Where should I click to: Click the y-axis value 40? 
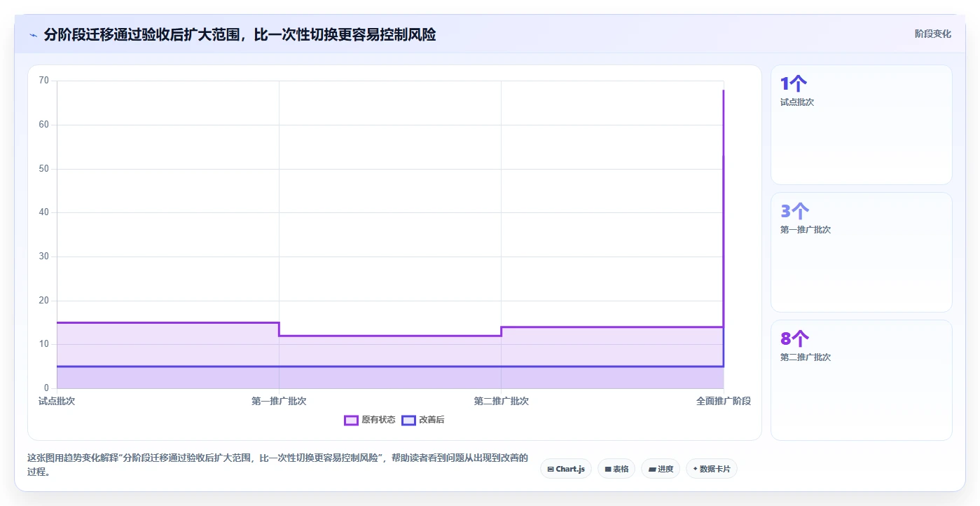pos(44,212)
